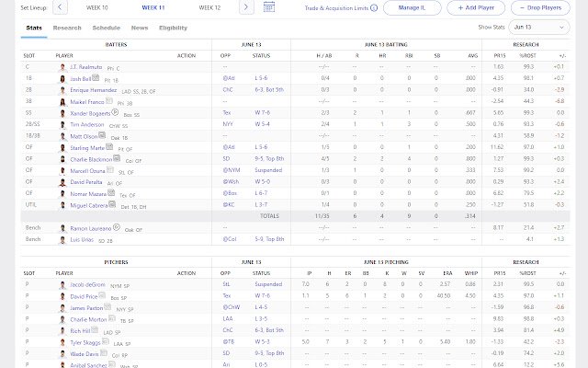588x368 pixels.
Task: View J.T. Realmuto player headshot
Action: click(62, 67)
